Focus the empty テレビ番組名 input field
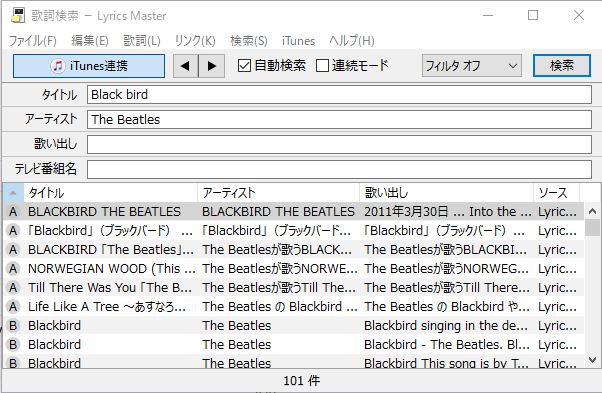 [x=339, y=169]
